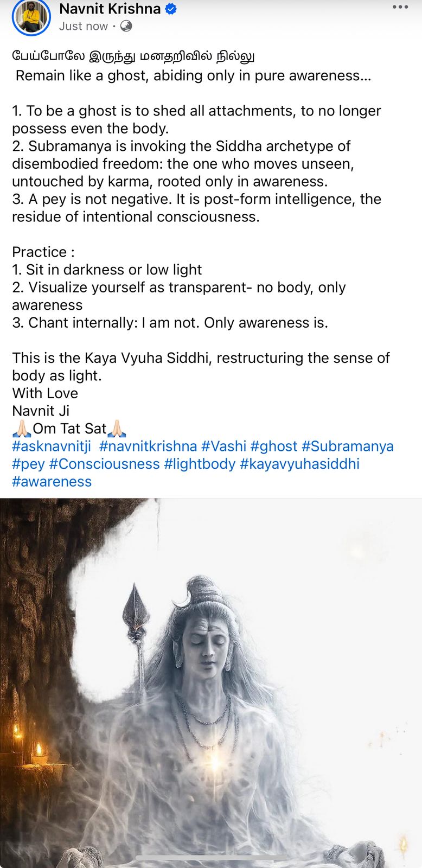Open the #awareness hashtag
This screenshot has width=422, height=868.
[52, 481]
